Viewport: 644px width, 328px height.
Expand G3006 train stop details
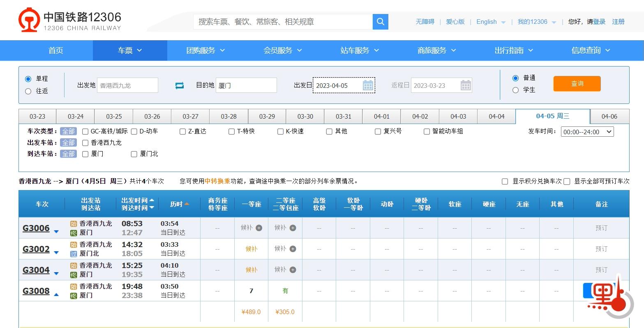pos(56,231)
